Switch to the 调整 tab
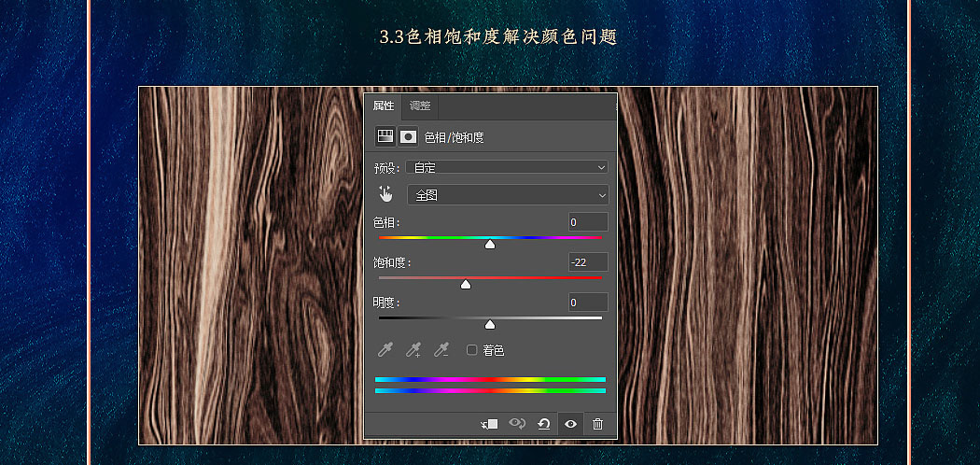 pos(420,106)
